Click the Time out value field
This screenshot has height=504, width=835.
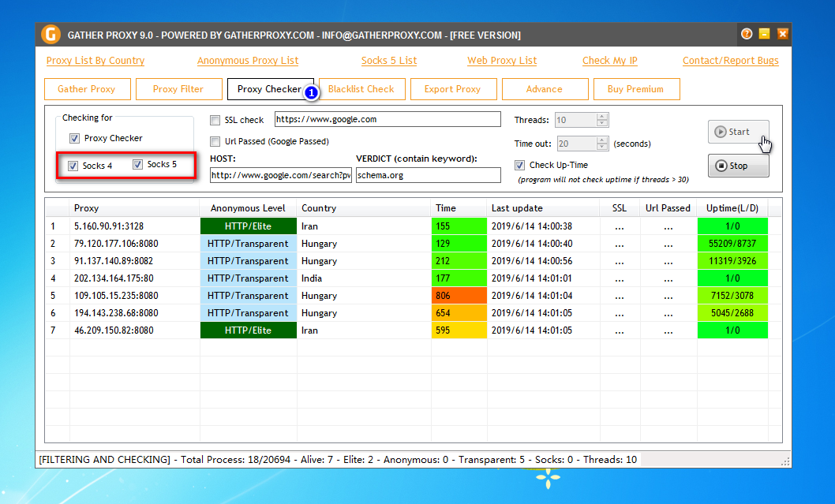[x=577, y=144]
